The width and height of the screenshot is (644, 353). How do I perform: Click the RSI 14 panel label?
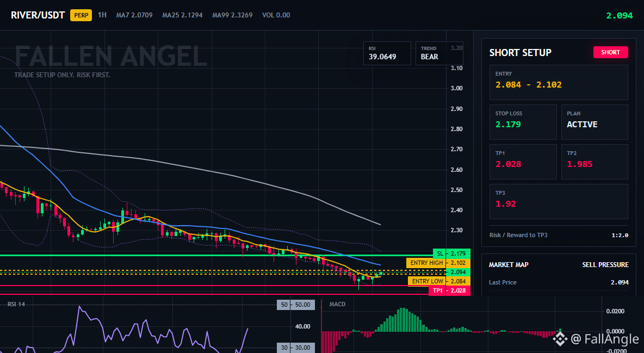pyautogui.click(x=16, y=305)
